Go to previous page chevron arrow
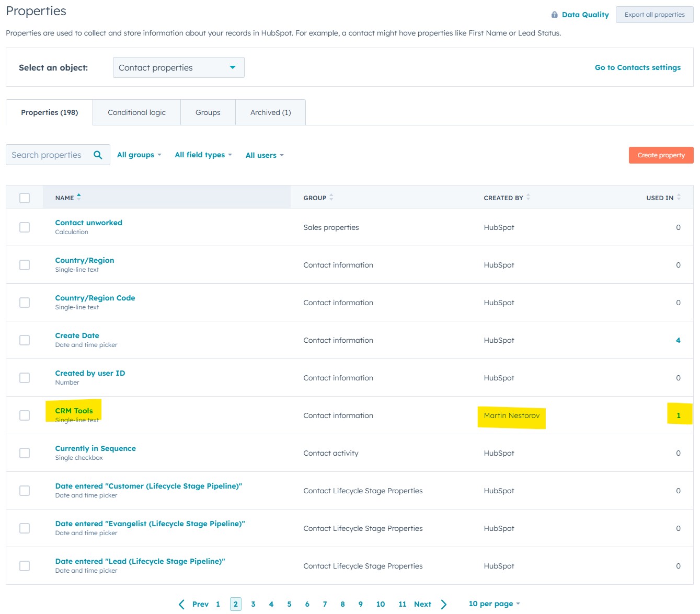The height and width of the screenshot is (614, 700). tap(181, 604)
